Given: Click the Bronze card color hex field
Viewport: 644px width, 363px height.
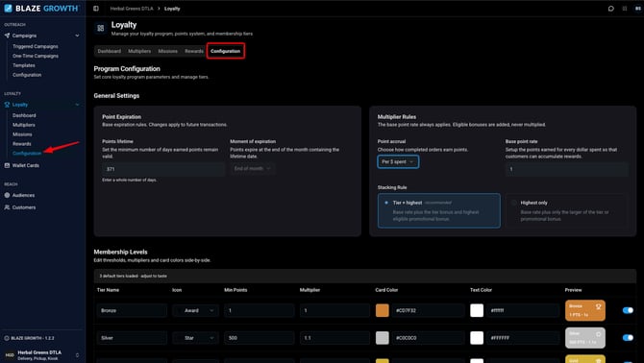Looking at the screenshot, I should coord(428,310).
